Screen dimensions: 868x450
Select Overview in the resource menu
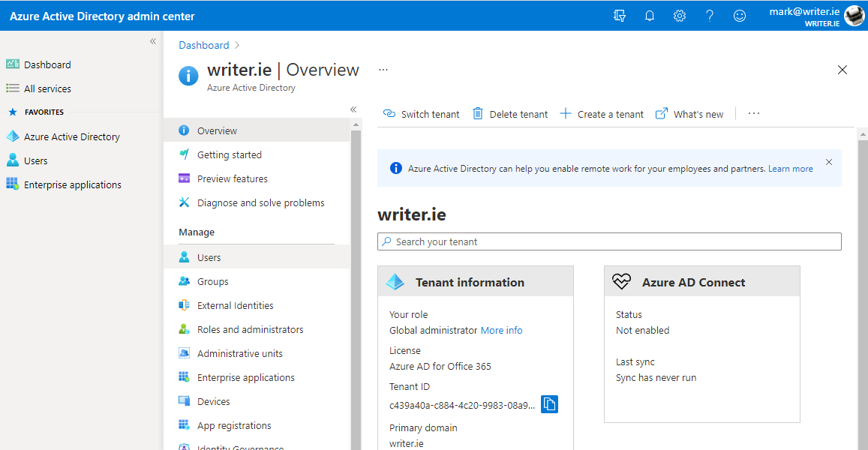257,130
